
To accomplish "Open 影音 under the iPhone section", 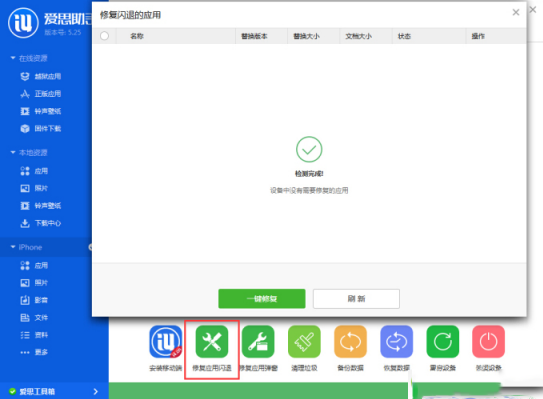I will pos(34,300).
